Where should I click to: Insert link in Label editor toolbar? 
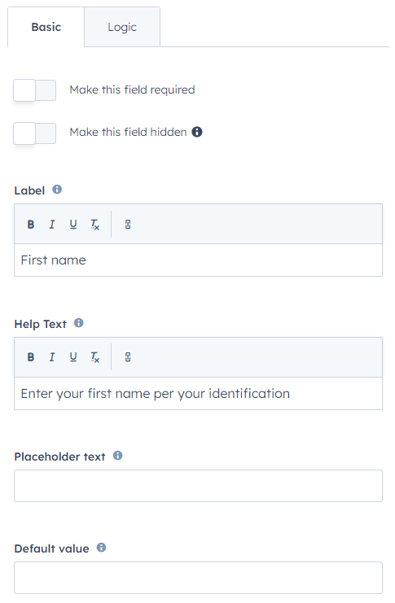128,225
